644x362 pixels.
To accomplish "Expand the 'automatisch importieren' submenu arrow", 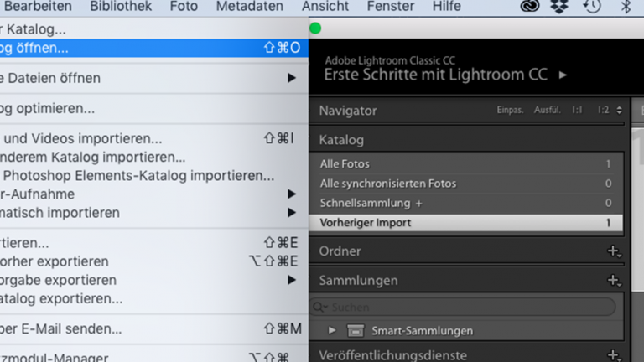I will coord(292,213).
